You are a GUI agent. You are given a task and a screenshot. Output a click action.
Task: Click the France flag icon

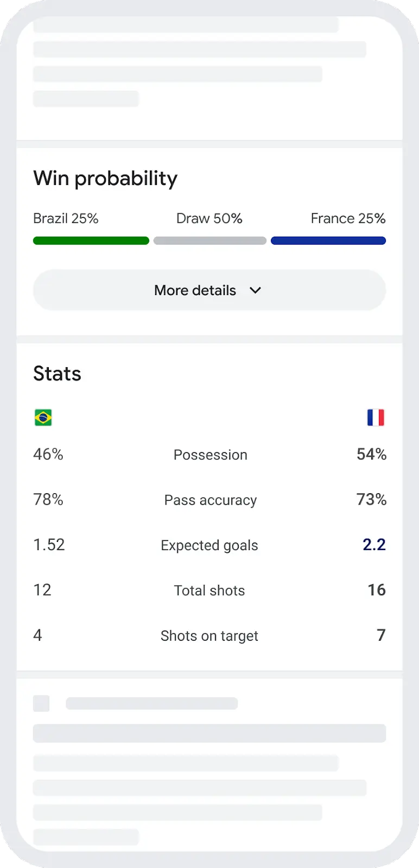(x=376, y=418)
